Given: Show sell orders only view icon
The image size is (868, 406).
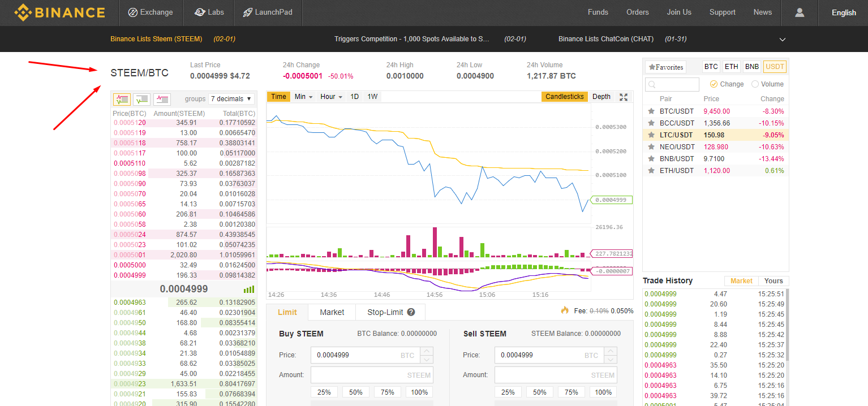Looking at the screenshot, I should 162,100.
